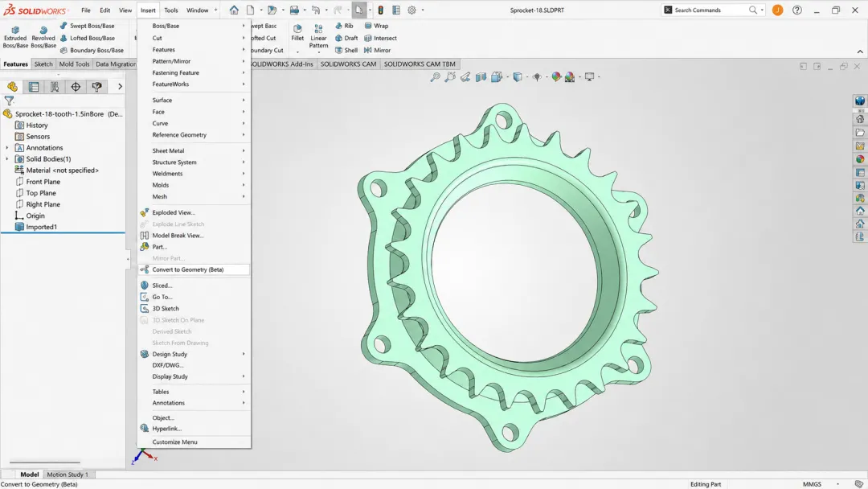Select the Imported1 feature
Viewport: 868px width, 489px height.
point(36,227)
